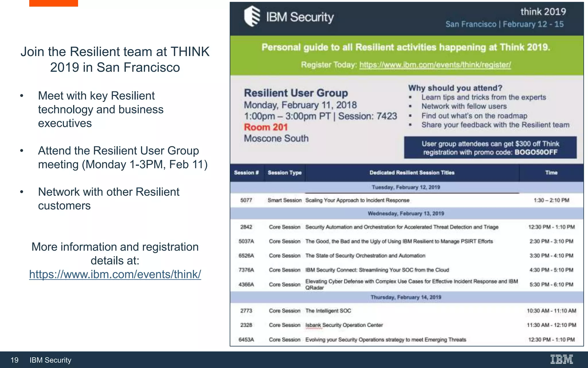Click the 'Resilient User Group' heading
Viewport: 588px width, 368px height.
296,93
